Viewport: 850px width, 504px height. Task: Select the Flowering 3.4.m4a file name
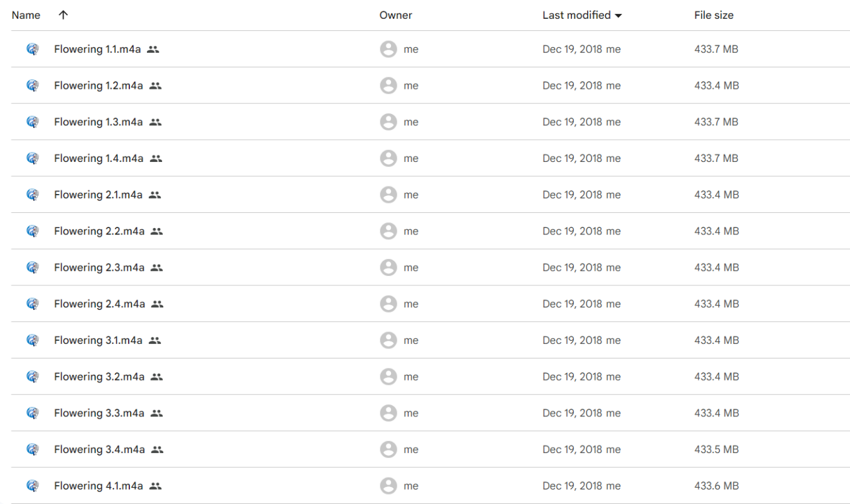(x=99, y=449)
